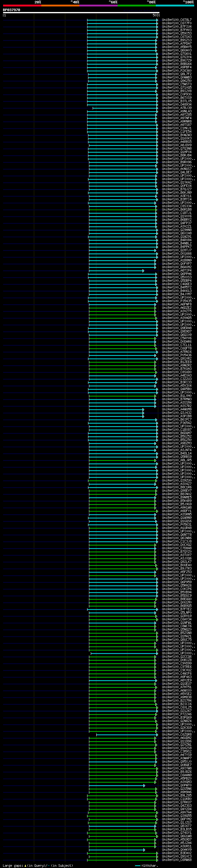Click the purple ~60% identity color segment

(98, 6)
